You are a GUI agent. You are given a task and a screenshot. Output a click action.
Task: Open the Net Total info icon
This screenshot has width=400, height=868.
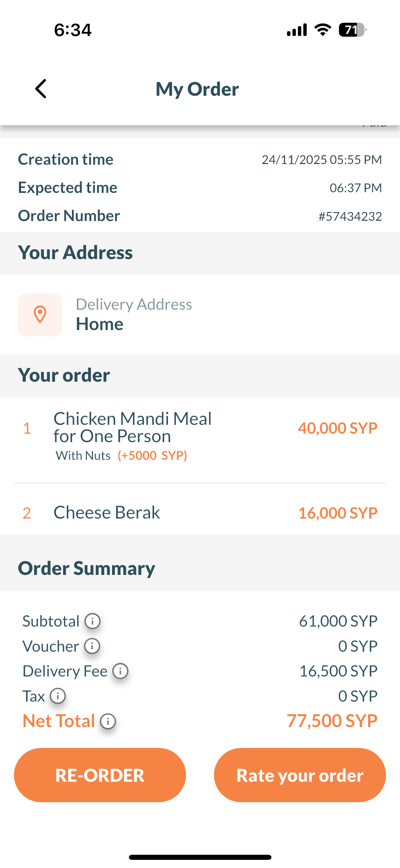click(x=108, y=721)
